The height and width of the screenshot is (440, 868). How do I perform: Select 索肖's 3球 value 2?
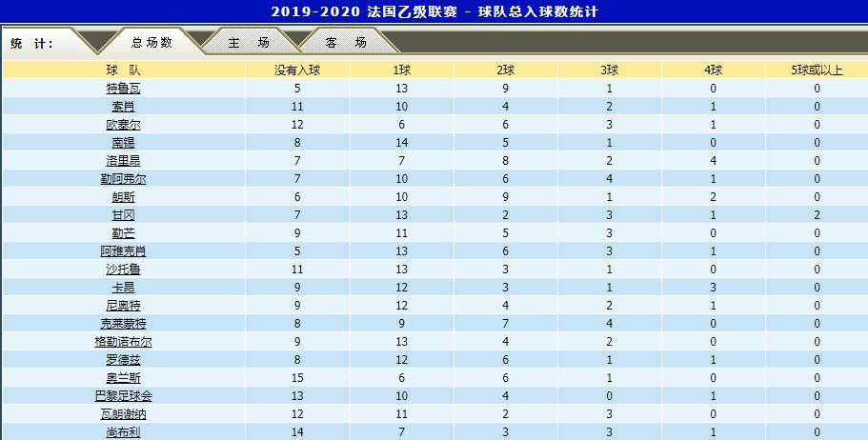[x=610, y=107]
